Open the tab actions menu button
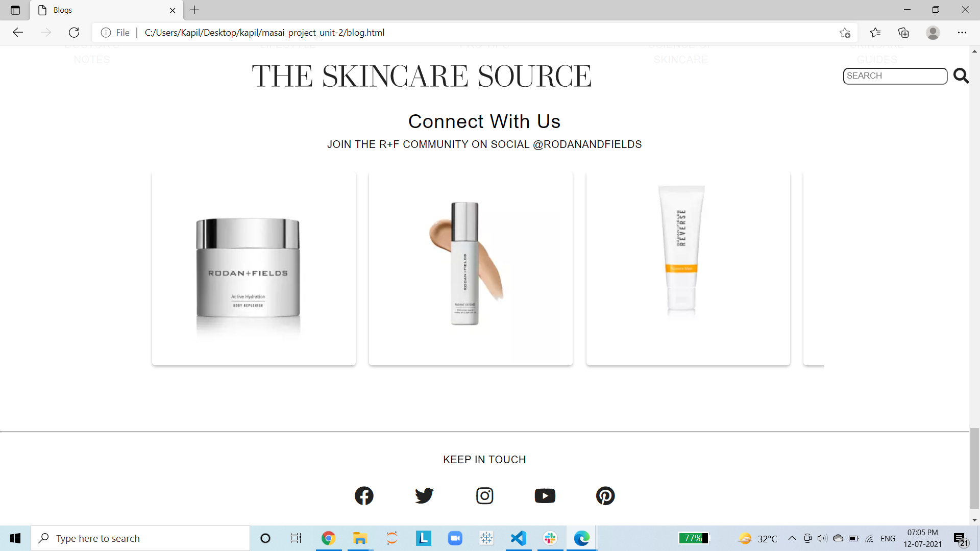 15,10
